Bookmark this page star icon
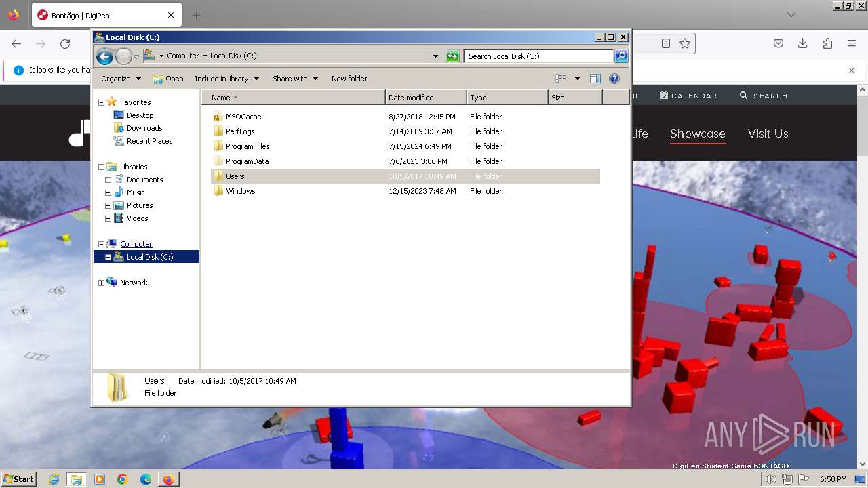 pyautogui.click(x=685, y=43)
